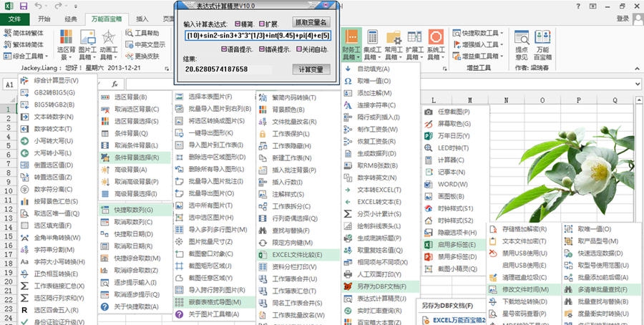Click the expression input field
The image size is (644, 325).
258,36
